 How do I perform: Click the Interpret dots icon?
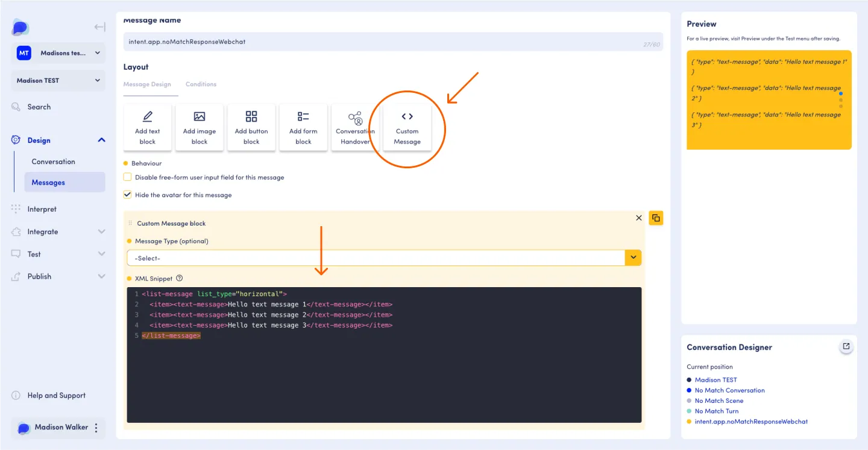(16, 209)
